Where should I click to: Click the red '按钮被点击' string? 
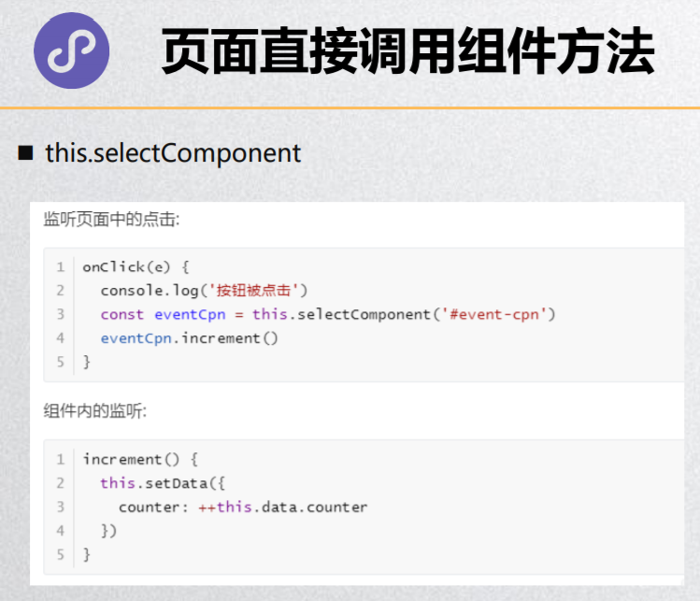coord(253,291)
